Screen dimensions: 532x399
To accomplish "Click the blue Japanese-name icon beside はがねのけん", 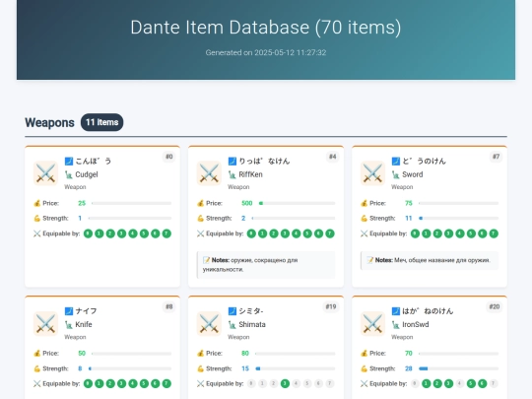I will coord(396,310).
